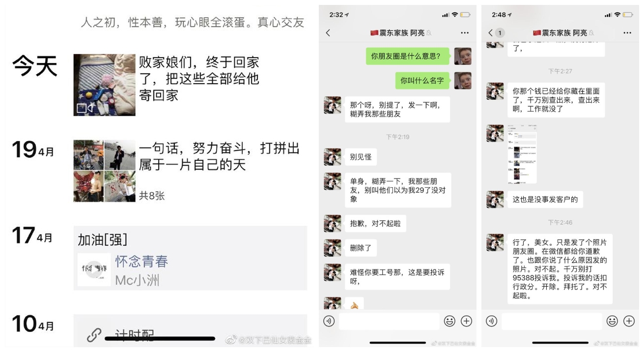The height and width of the screenshot is (352, 644).
Task: Tap message input field in 2:32 chat
Action: coord(389,321)
